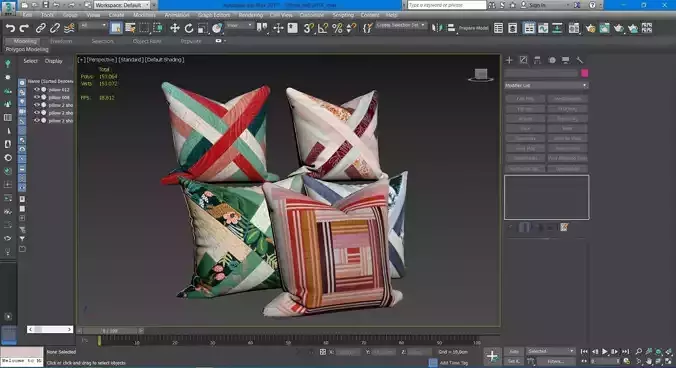The width and height of the screenshot is (676, 368).
Task: Switch to the Freeform ribbon tab
Action: click(61, 41)
